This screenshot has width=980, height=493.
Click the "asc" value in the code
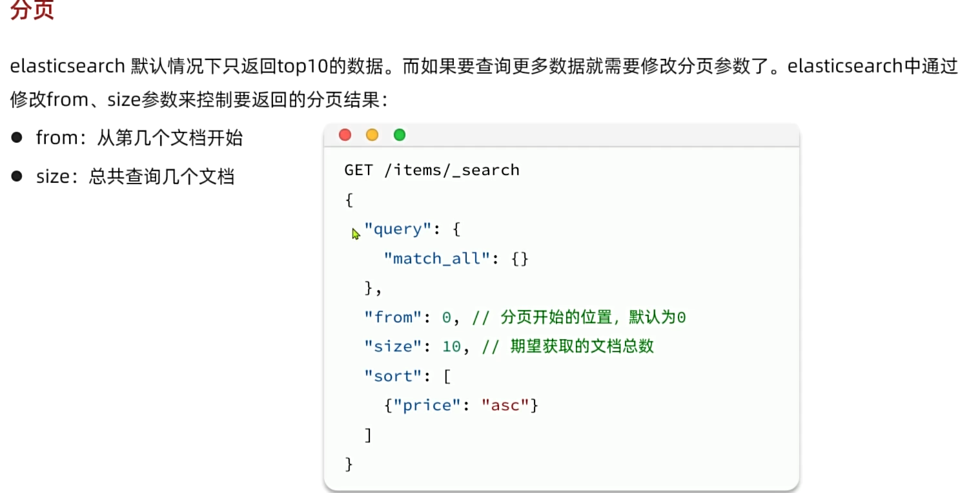click(x=505, y=406)
